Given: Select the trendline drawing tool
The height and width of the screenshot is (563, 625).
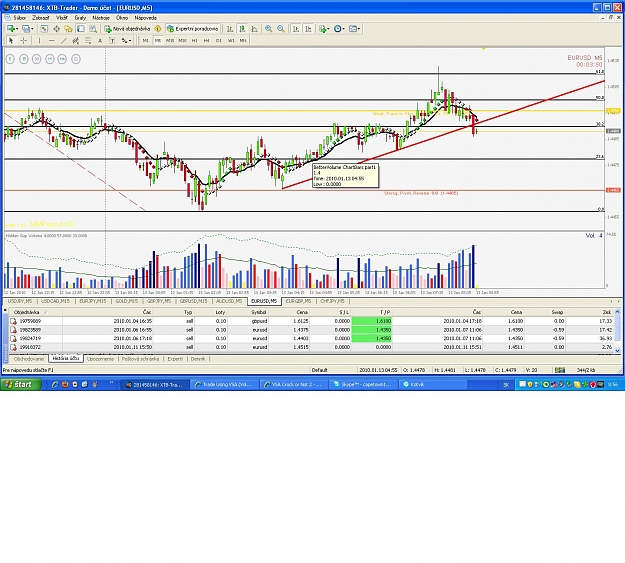Looking at the screenshot, I should point(64,40).
